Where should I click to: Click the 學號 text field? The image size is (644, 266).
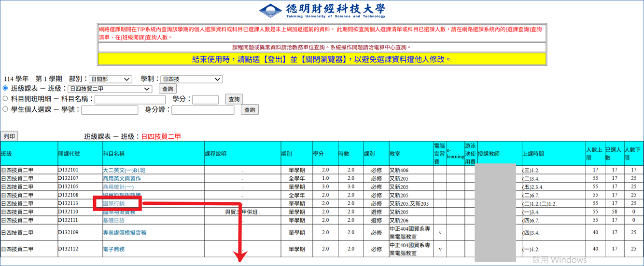110,110
